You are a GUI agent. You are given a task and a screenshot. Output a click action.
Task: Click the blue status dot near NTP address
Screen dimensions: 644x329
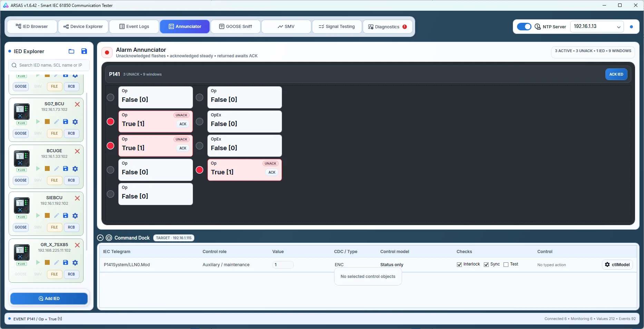tap(631, 27)
